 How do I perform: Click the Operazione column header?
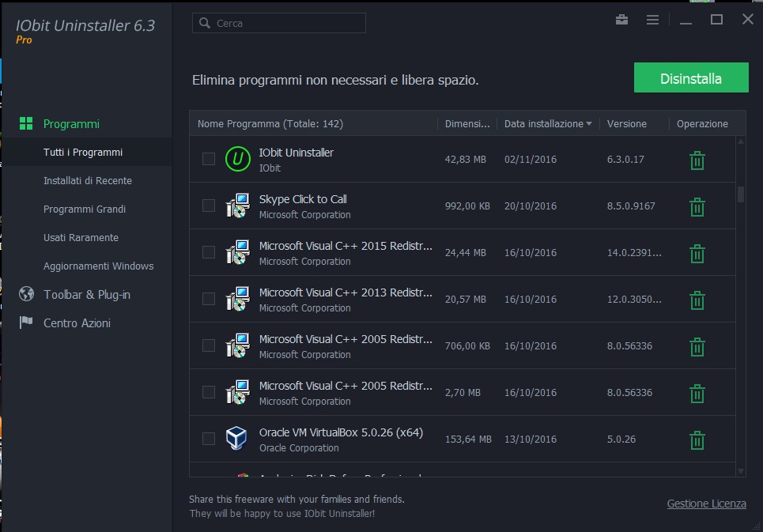click(x=702, y=123)
